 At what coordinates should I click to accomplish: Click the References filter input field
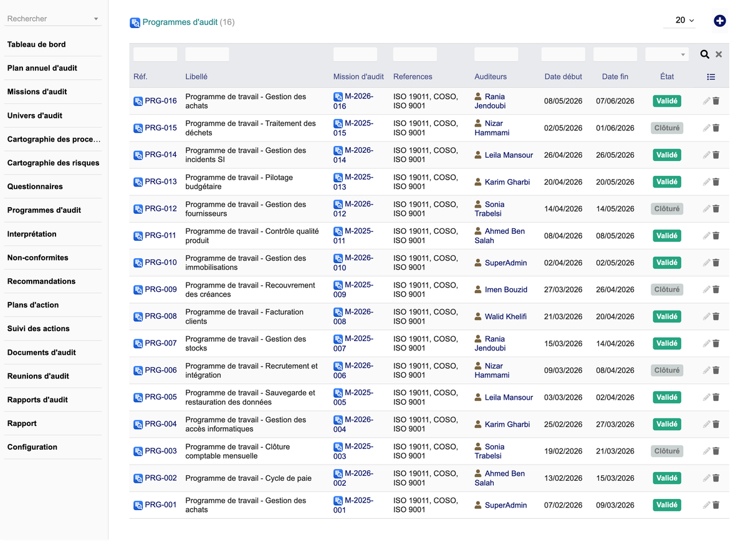tap(415, 54)
